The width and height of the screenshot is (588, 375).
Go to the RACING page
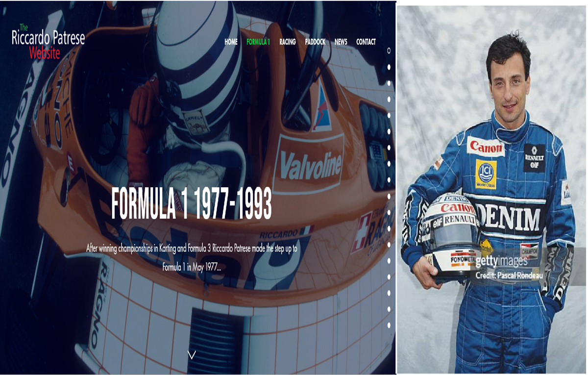click(288, 42)
